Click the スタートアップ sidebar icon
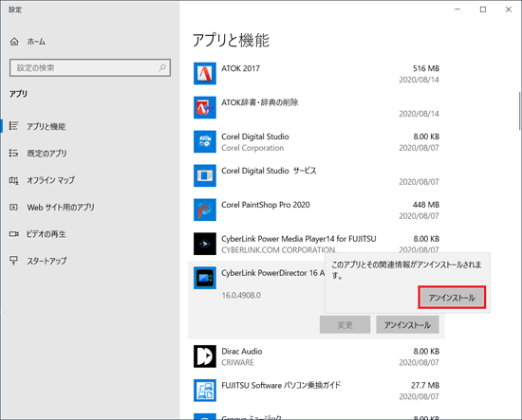Viewport: 522px width, 420px height. [x=13, y=261]
